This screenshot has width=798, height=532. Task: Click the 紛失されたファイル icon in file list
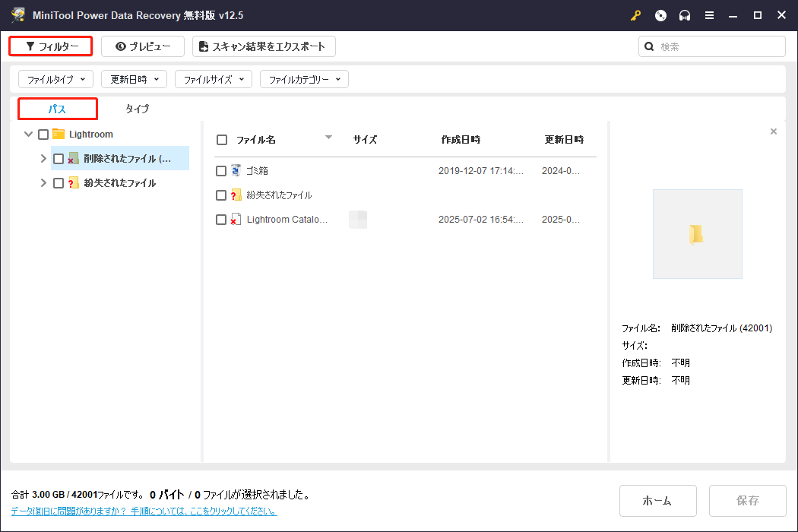[236, 195]
